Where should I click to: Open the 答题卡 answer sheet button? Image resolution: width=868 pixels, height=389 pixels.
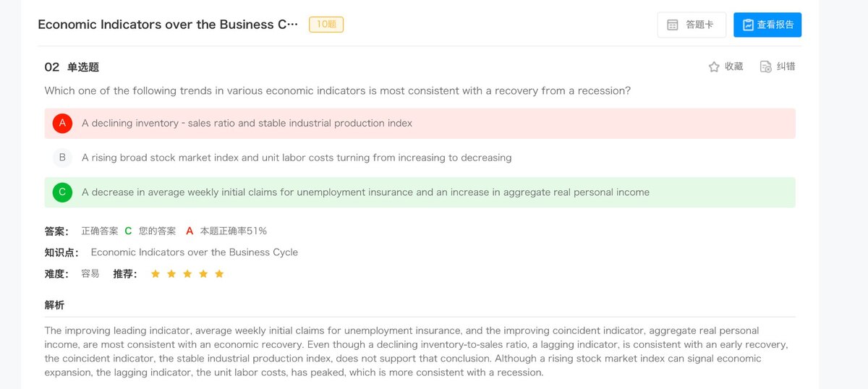coord(691,25)
